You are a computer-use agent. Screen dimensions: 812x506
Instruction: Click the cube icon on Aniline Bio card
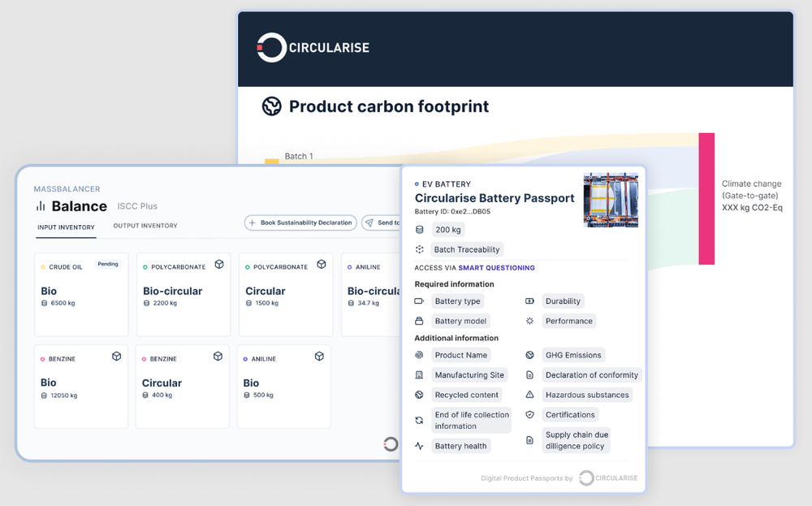tap(319, 356)
